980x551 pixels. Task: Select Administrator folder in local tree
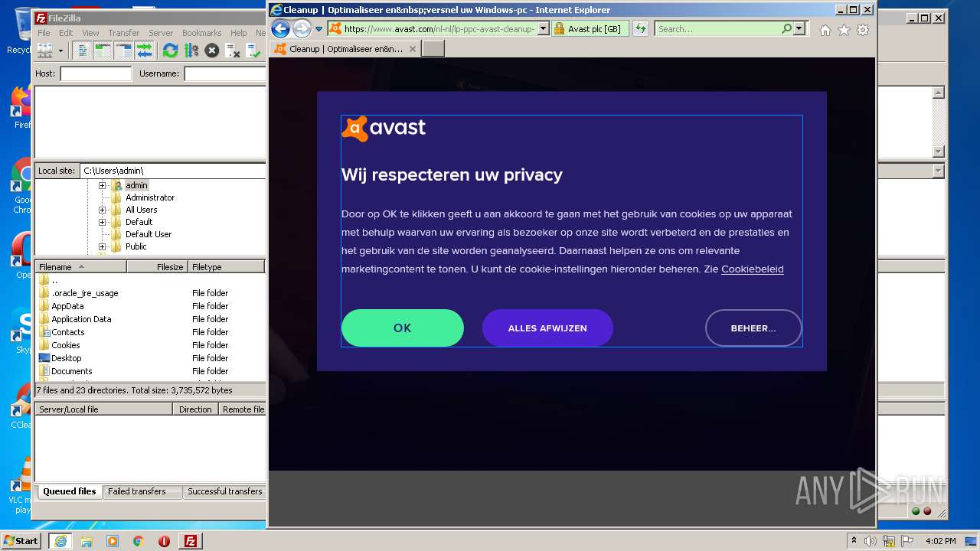(150, 197)
